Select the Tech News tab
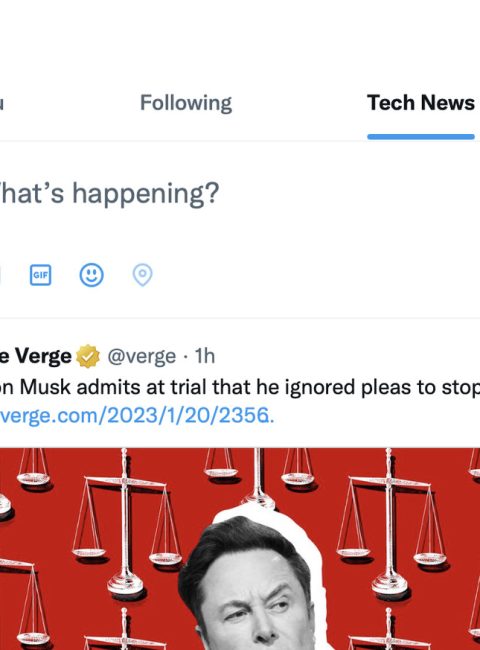480x650 pixels. [421, 103]
